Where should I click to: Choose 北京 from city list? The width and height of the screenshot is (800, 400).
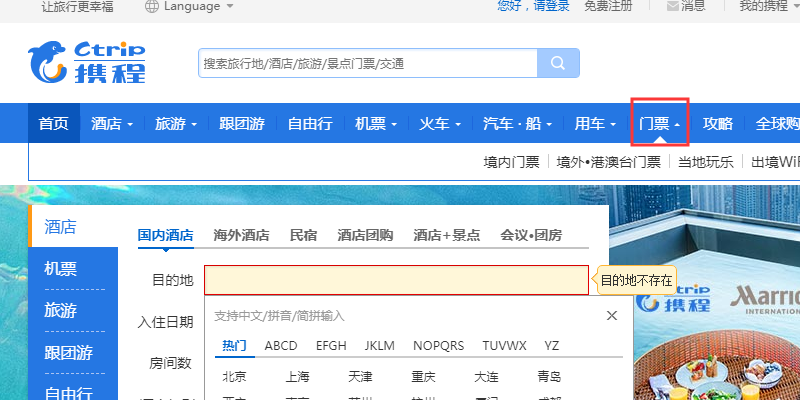(x=234, y=377)
